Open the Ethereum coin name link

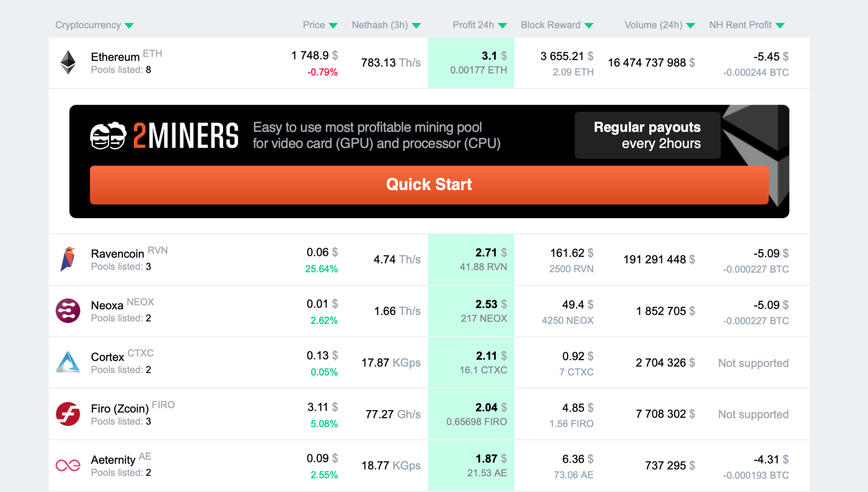[x=115, y=57]
